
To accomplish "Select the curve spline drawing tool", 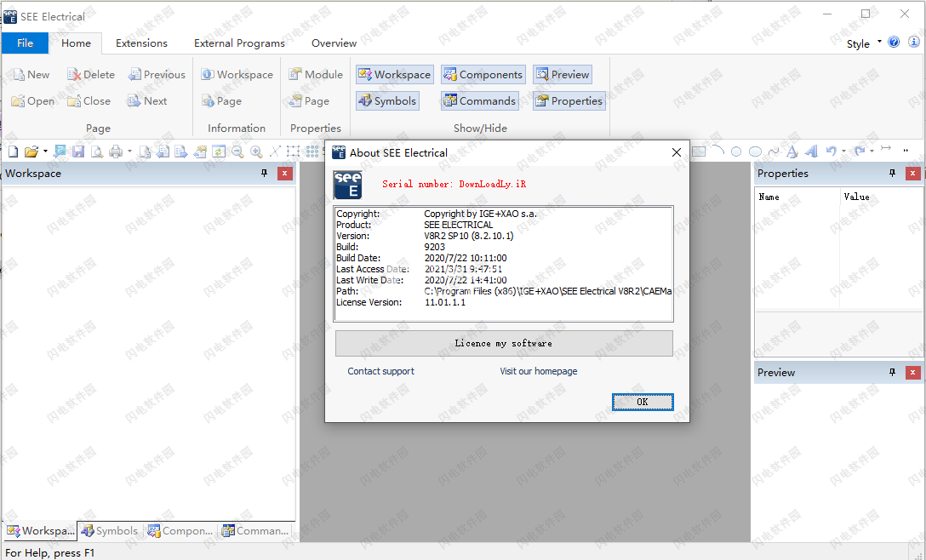I will 774,151.
